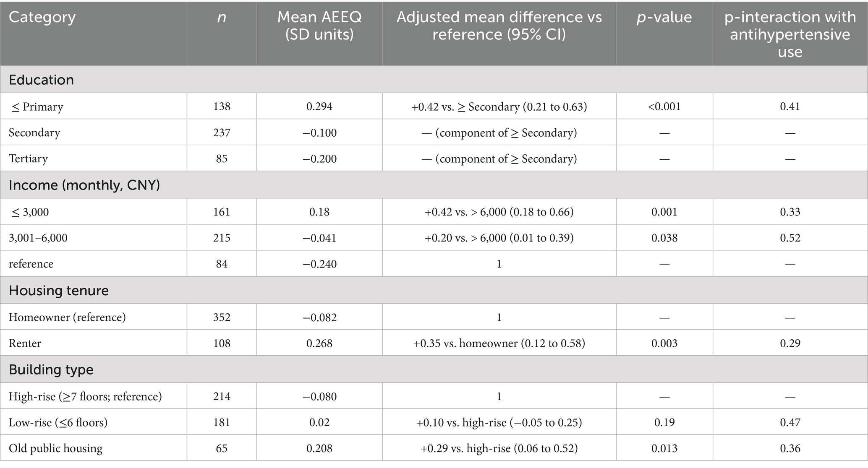The height and width of the screenshot is (468, 868).
Task: Select the p-value column header
Action: (x=664, y=17)
